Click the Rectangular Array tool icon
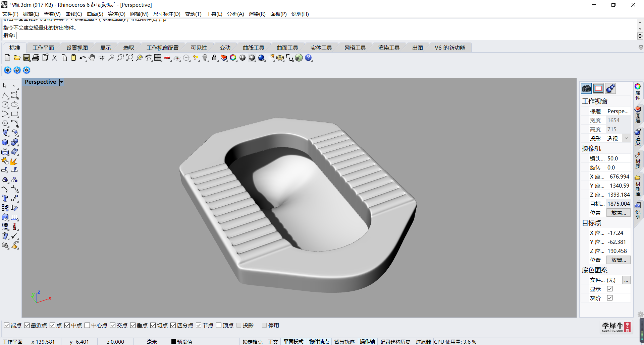 point(5,227)
